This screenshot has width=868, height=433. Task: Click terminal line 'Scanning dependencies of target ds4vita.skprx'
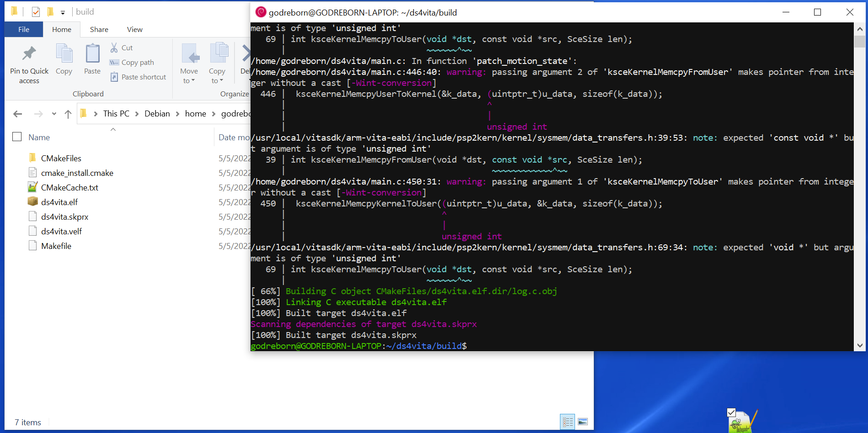(363, 324)
